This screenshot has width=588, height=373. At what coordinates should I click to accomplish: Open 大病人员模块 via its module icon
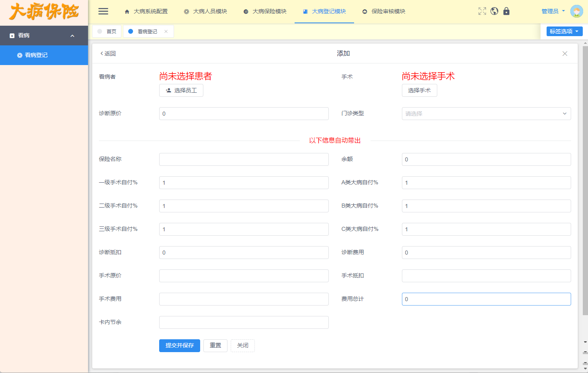[x=186, y=12]
